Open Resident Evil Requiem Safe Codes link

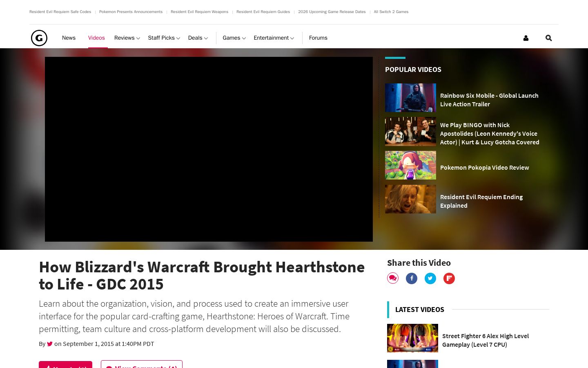(x=60, y=12)
